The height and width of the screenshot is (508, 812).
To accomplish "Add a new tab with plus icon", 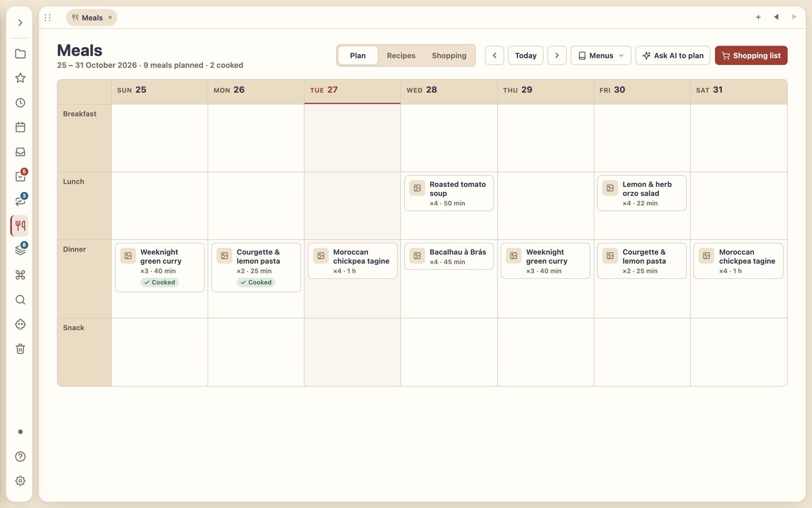I will click(x=758, y=17).
